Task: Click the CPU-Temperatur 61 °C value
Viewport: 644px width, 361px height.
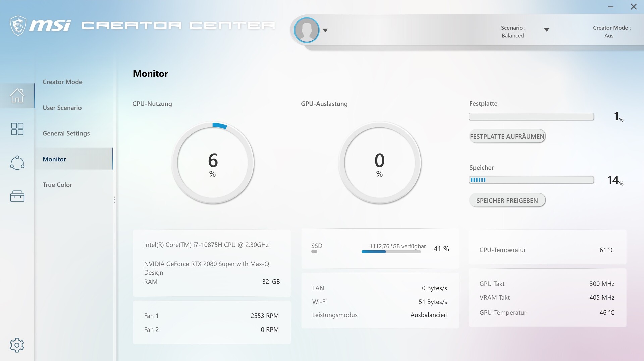Action: pyautogui.click(x=607, y=250)
